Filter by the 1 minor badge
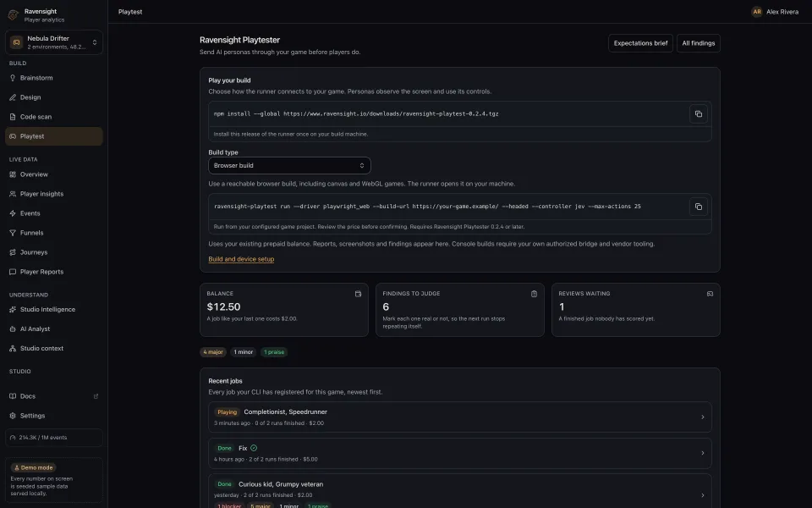The width and height of the screenshot is (812, 508). 243,352
